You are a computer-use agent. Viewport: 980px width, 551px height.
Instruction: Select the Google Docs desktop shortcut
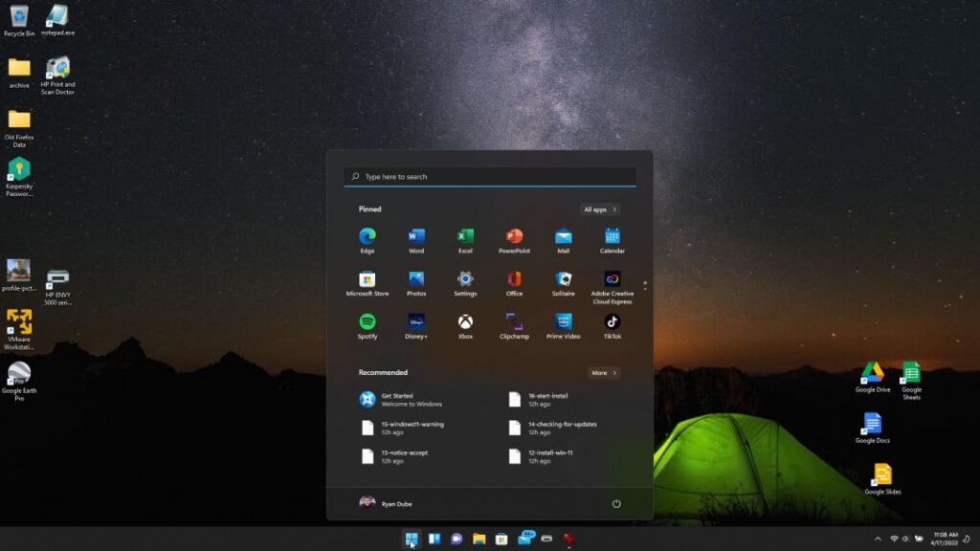tap(873, 428)
